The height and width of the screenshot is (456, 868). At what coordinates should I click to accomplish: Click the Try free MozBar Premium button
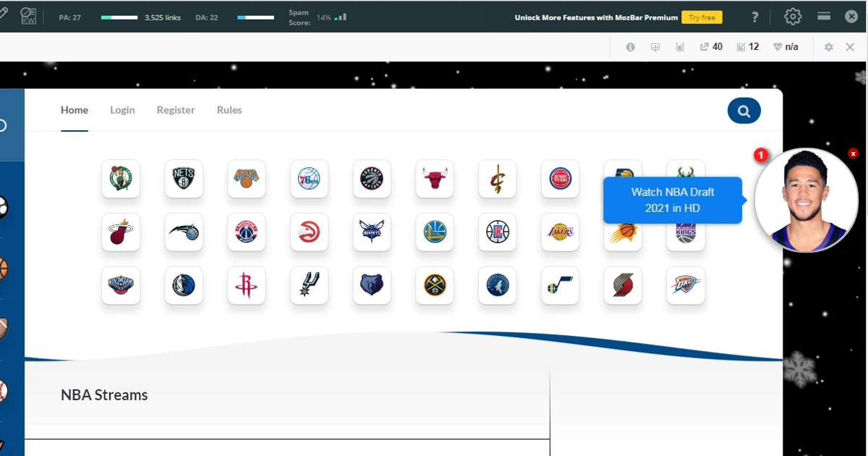pos(702,17)
